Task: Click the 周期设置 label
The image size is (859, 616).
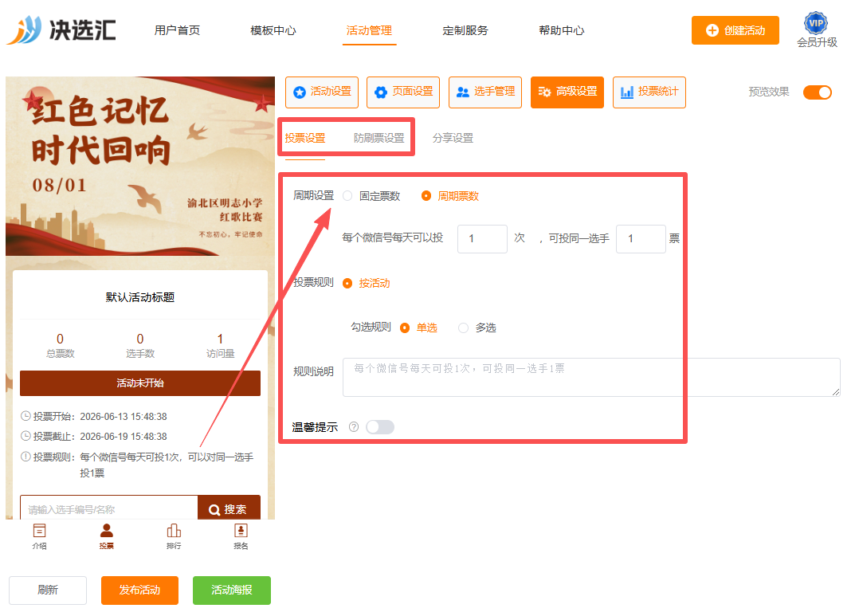Action: (313, 195)
